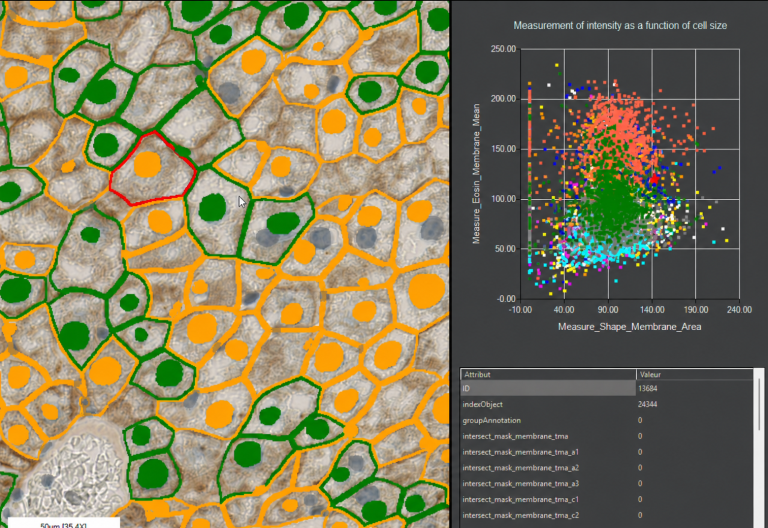Click the 150.00 tick on the Y axis

(x=504, y=149)
